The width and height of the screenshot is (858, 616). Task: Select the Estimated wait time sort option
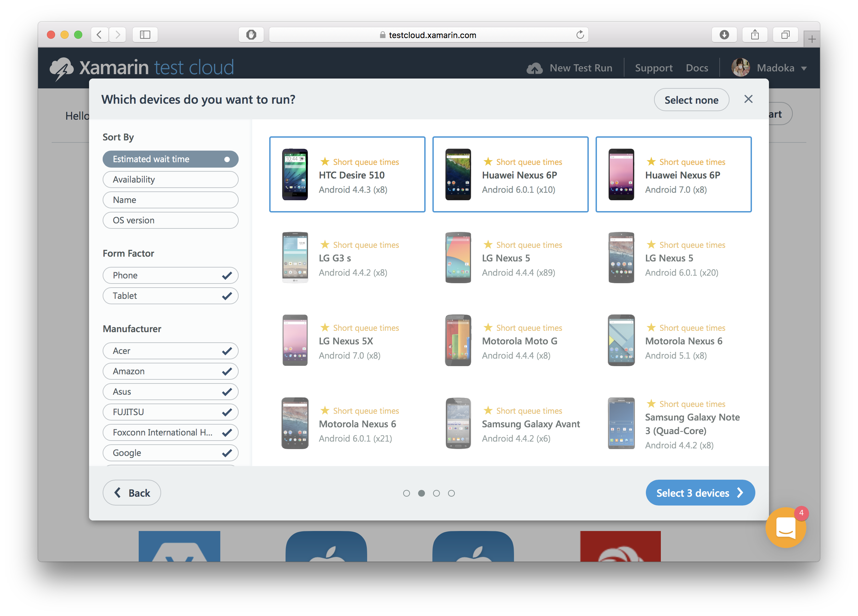coord(170,159)
